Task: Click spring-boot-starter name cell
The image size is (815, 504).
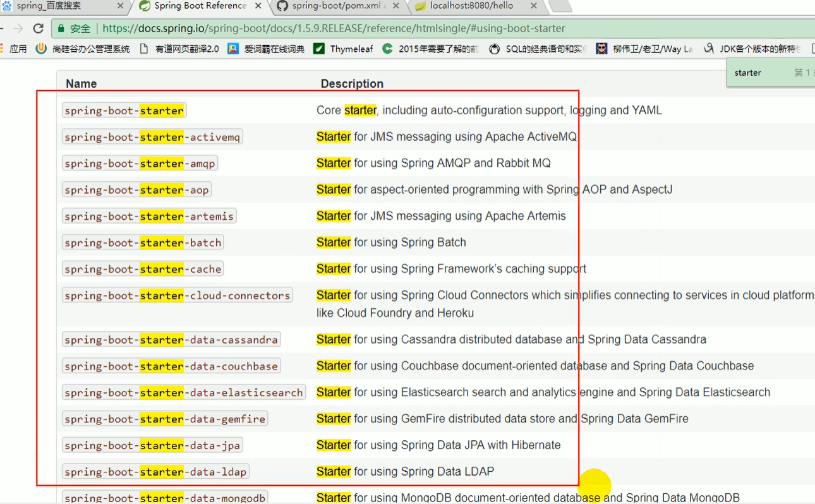Action: [x=124, y=111]
